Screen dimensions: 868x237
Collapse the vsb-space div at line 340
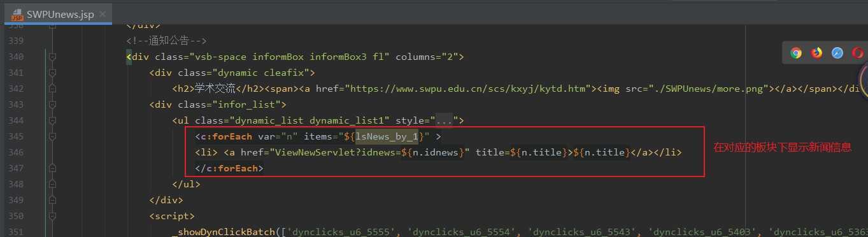52,57
